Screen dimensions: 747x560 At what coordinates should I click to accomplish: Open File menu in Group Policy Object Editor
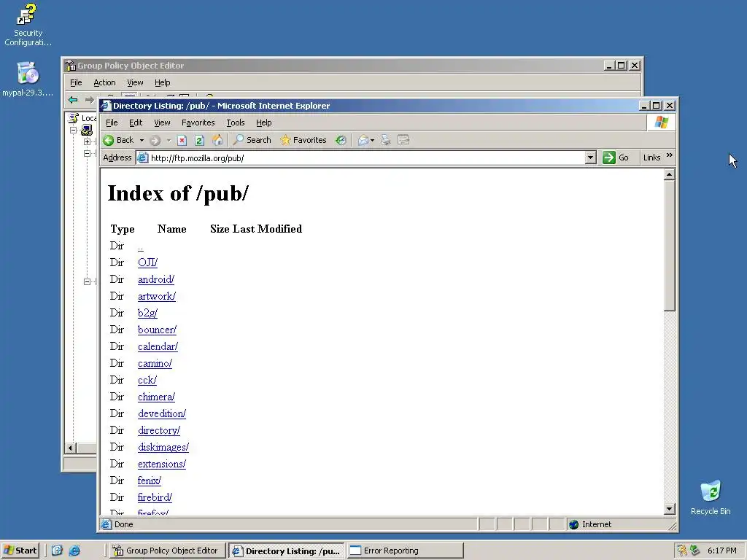[76, 82]
